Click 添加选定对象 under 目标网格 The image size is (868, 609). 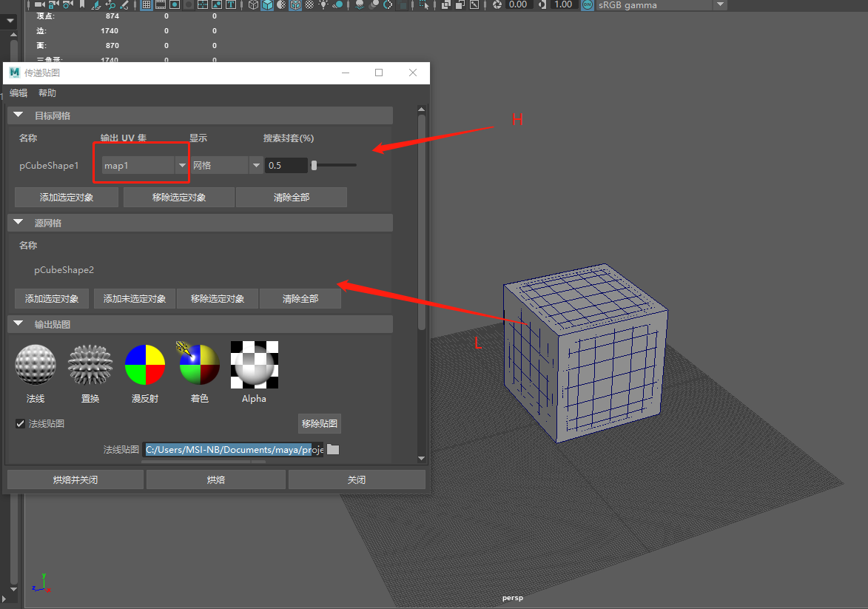coord(66,197)
